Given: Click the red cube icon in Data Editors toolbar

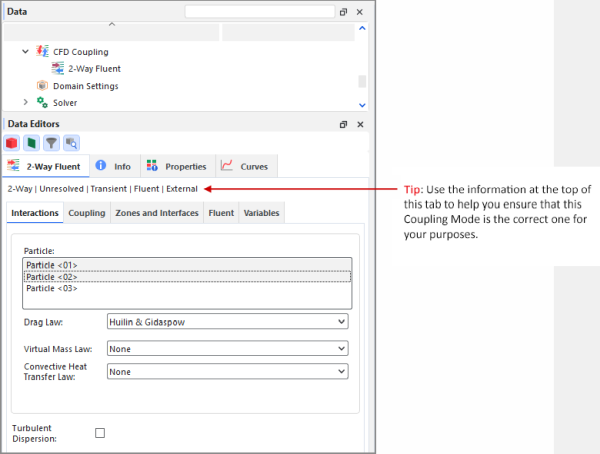Looking at the screenshot, I should pyautogui.click(x=12, y=143).
